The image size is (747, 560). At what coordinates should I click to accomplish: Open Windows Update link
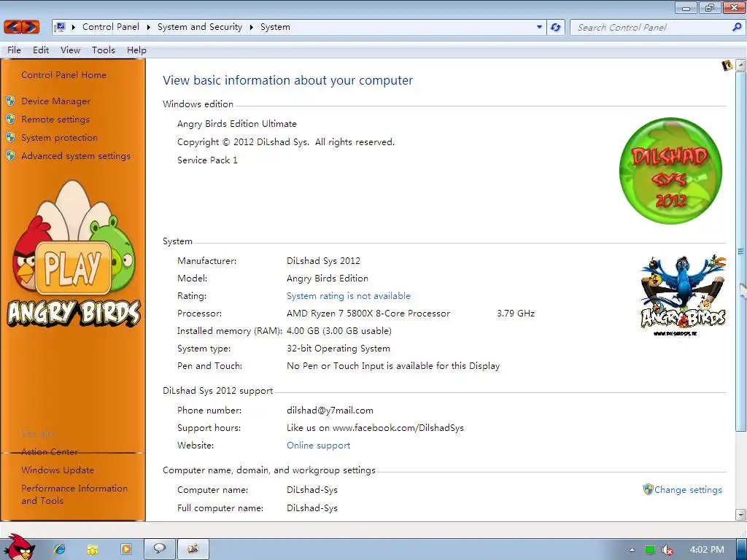point(58,470)
